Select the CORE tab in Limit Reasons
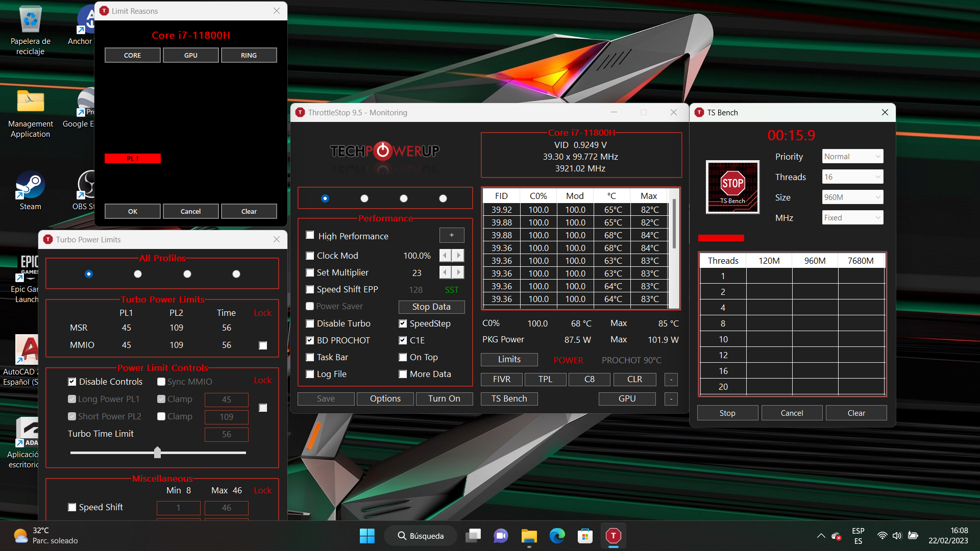980x551 pixels. pos(132,55)
